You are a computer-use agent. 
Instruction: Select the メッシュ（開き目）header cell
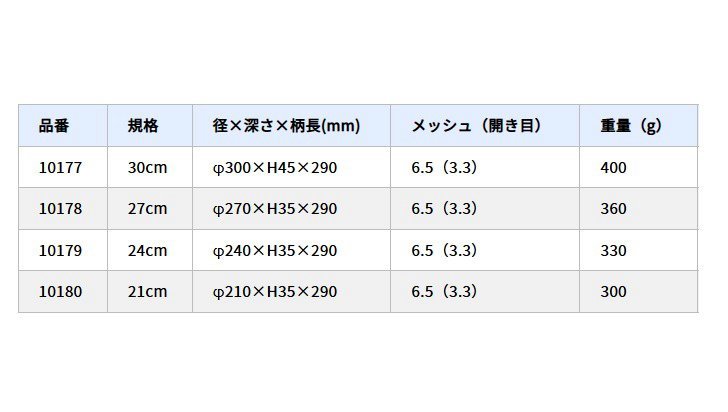click(476, 126)
